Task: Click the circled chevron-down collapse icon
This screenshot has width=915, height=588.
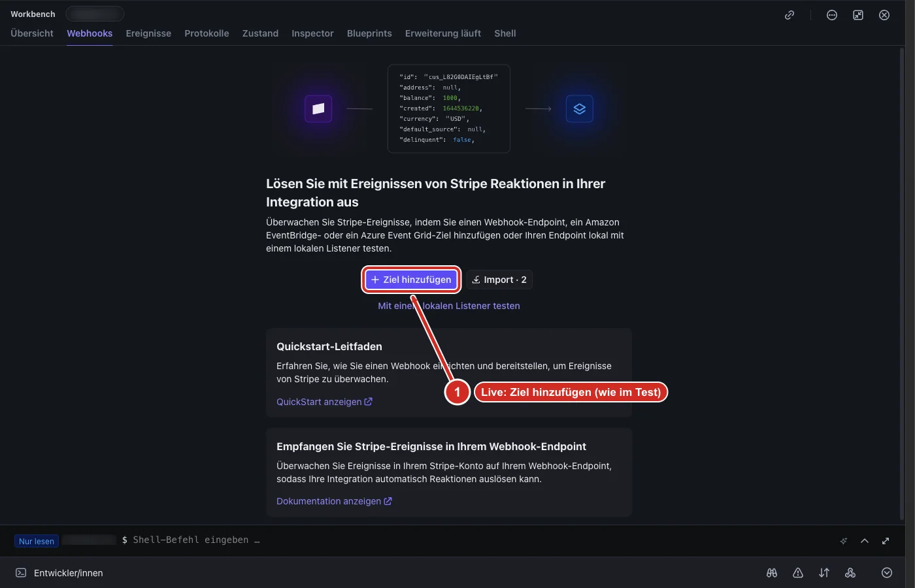Action: [x=887, y=573]
